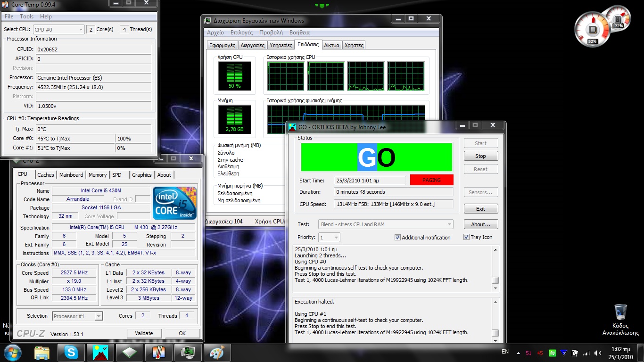Viewport: 644px width, 362px height.
Task: Uncheck the Tray Icon checkbox
Action: (x=466, y=237)
